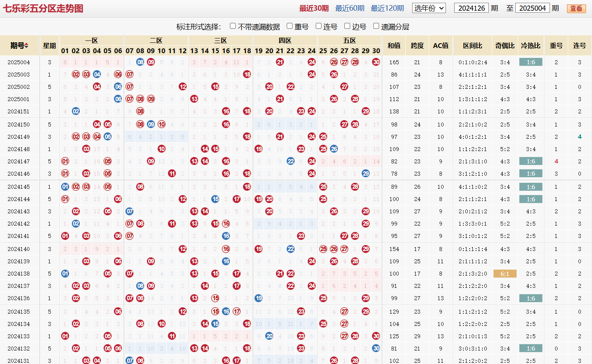Click the 和值 column header

(x=394, y=46)
